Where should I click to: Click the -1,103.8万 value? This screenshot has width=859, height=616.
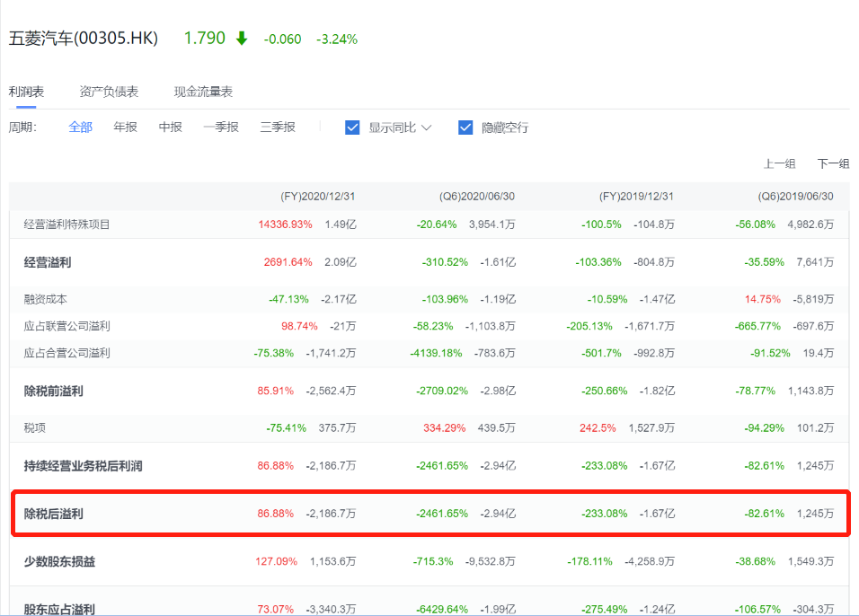click(x=491, y=326)
